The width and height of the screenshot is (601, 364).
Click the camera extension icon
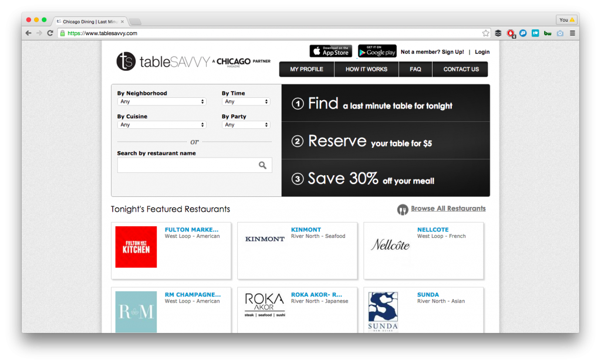pyautogui.click(x=560, y=33)
